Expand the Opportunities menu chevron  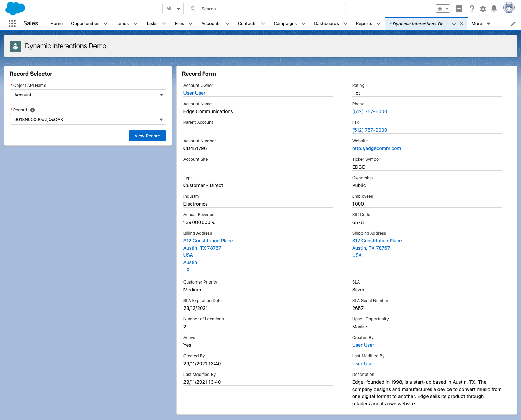pos(106,24)
